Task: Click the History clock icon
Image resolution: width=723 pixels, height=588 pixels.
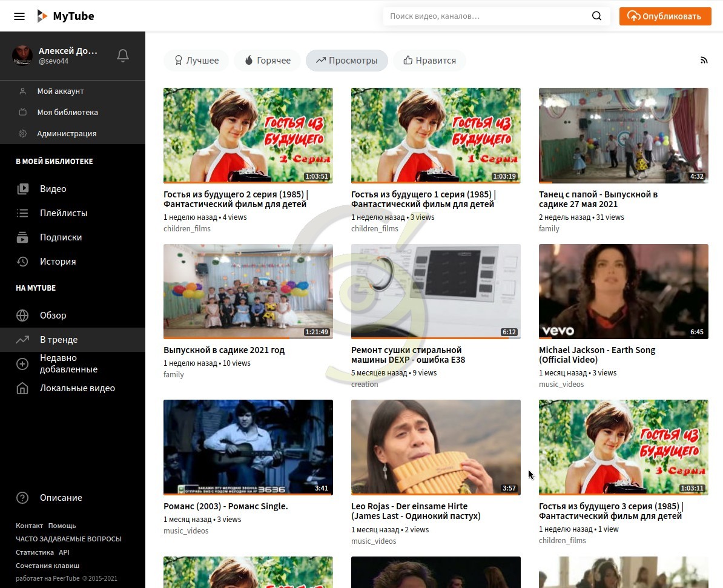Action: (22, 262)
